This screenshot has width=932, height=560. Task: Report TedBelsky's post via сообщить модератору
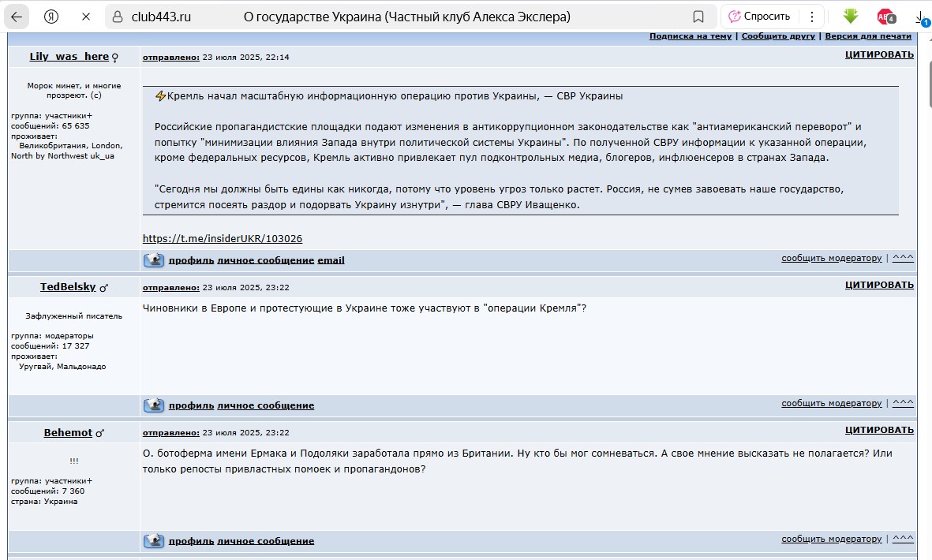click(832, 403)
